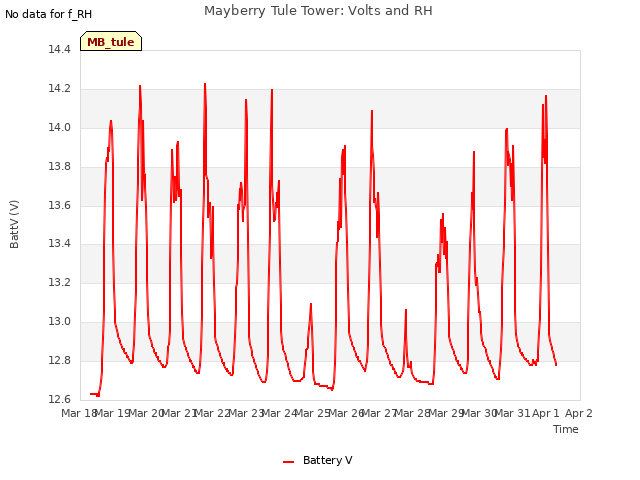Viewport: 640px width, 480px height.
Task: Select the chart title text
Action: point(318,11)
